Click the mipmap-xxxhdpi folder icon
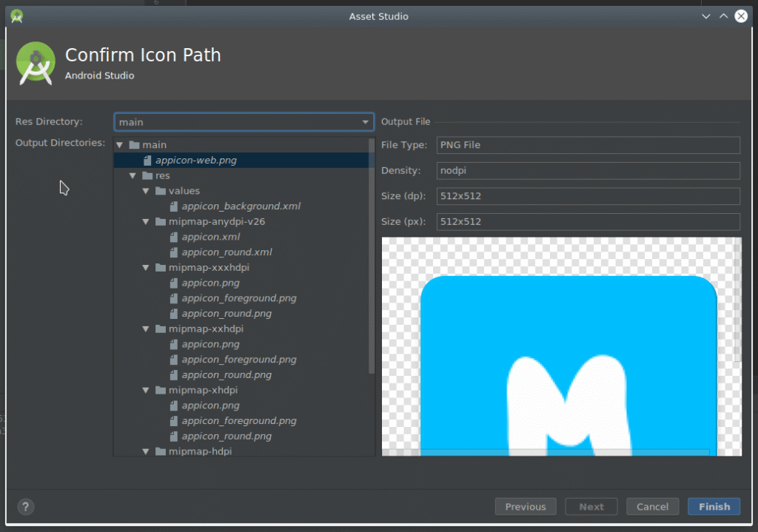This screenshot has width=758, height=532. [x=161, y=267]
